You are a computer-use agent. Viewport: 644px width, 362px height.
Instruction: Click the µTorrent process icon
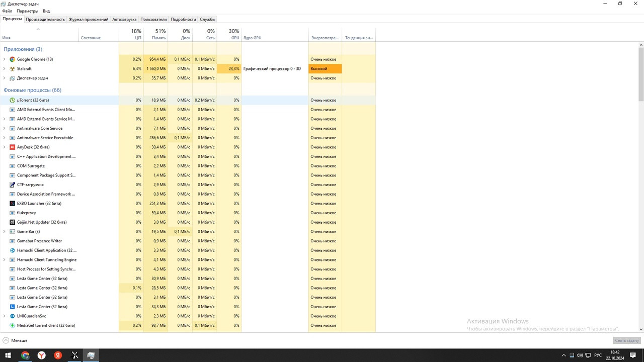[x=13, y=100]
